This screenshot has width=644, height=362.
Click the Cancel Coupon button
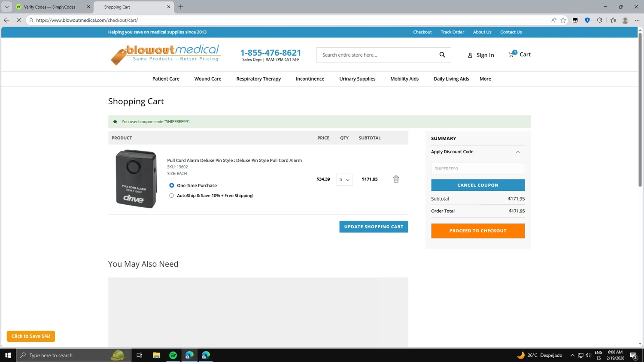point(478,185)
